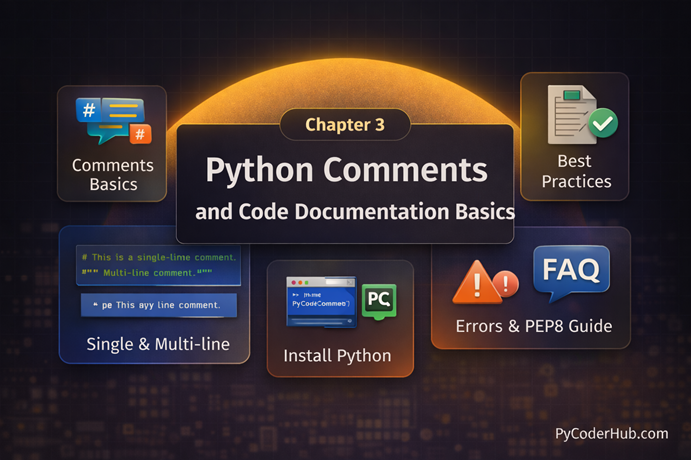Click the orange warning triangle icon
The height and width of the screenshot is (460, 691).
coord(476,282)
